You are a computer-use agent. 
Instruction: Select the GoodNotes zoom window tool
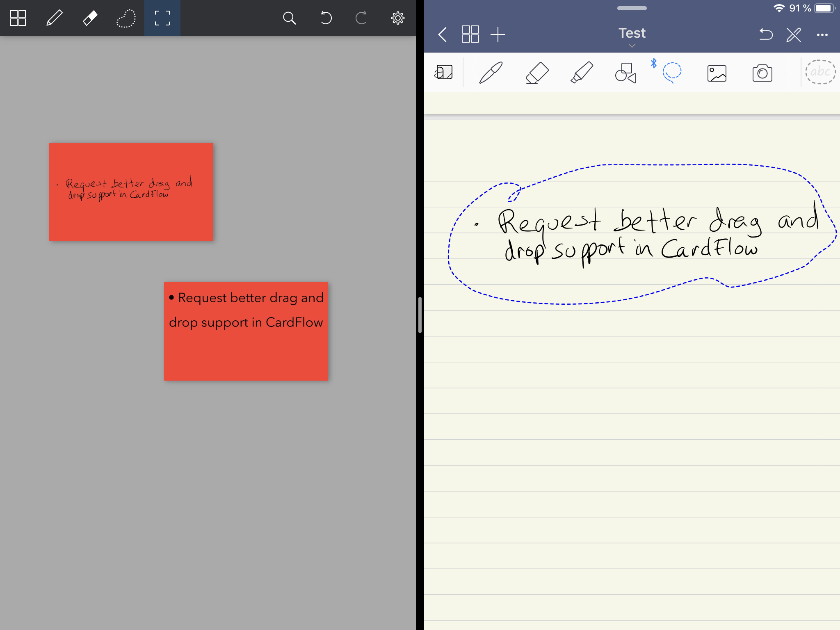tap(444, 72)
